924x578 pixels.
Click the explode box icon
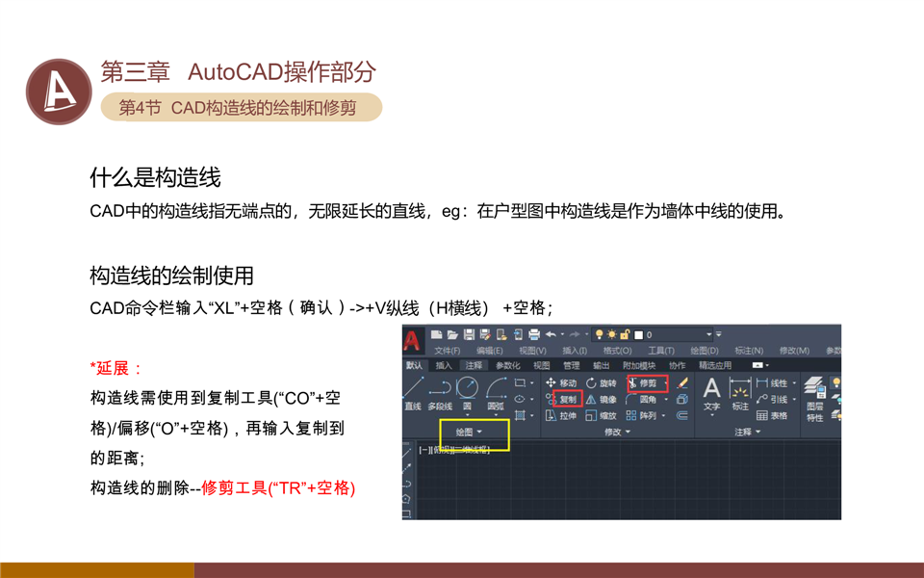pyautogui.click(x=682, y=399)
